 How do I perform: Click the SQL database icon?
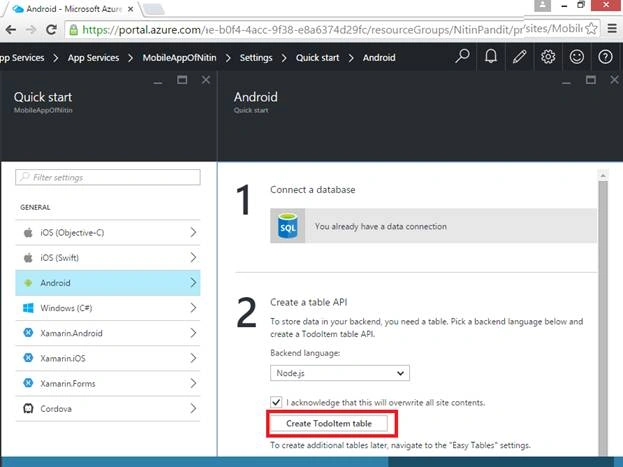[288, 226]
